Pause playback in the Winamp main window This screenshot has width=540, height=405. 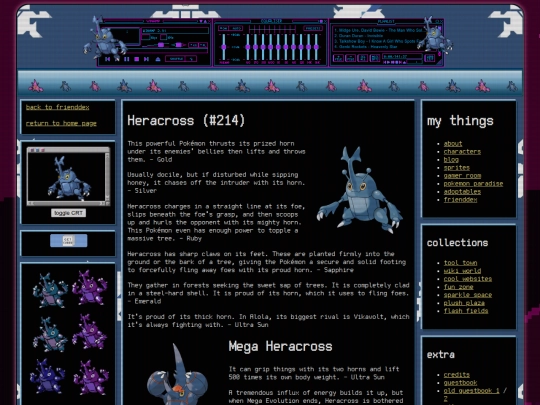(x=127, y=59)
